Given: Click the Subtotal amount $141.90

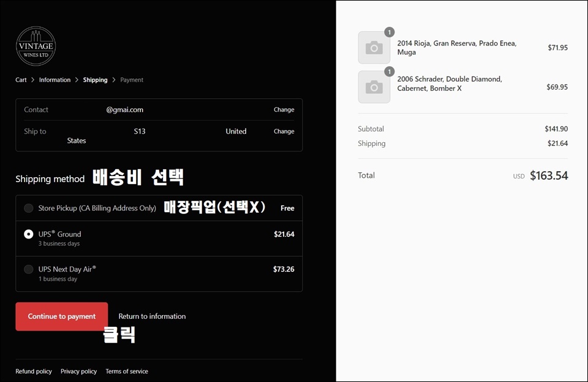Looking at the screenshot, I should tap(556, 129).
